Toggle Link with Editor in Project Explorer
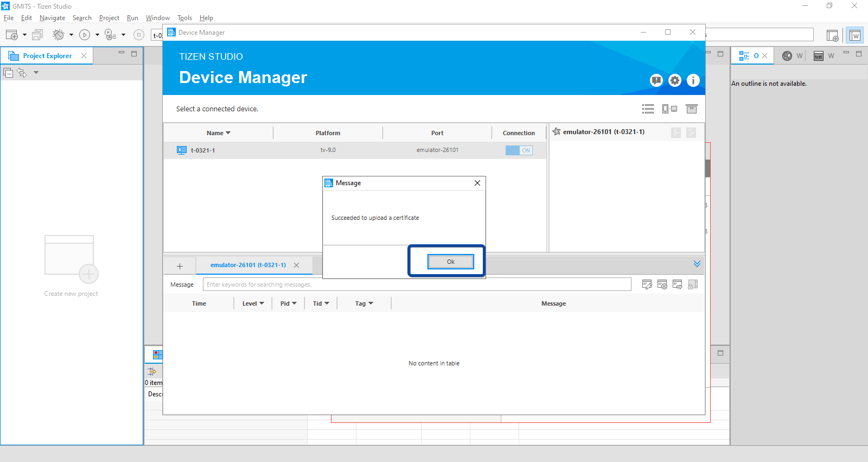The image size is (868, 462). 22,72
